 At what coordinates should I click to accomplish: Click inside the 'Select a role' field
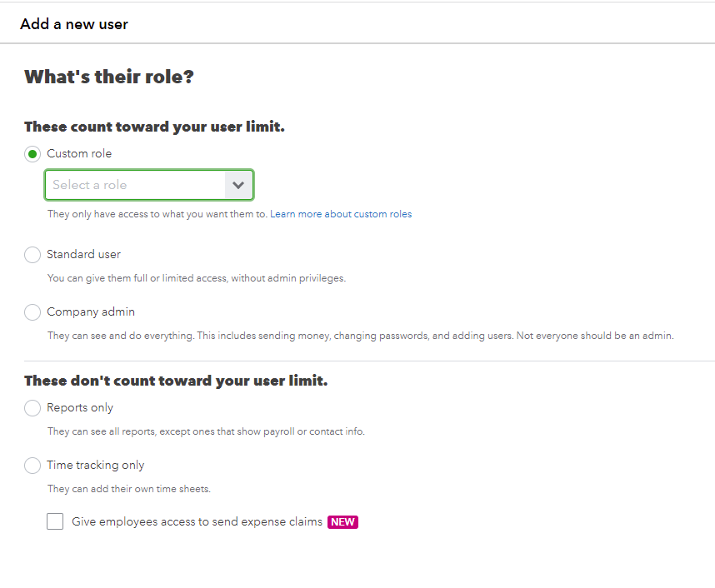click(x=133, y=185)
